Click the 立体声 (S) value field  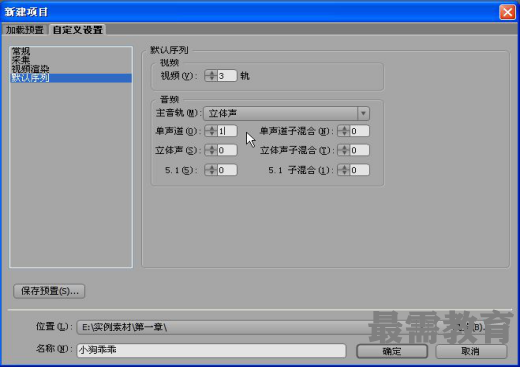click(227, 150)
